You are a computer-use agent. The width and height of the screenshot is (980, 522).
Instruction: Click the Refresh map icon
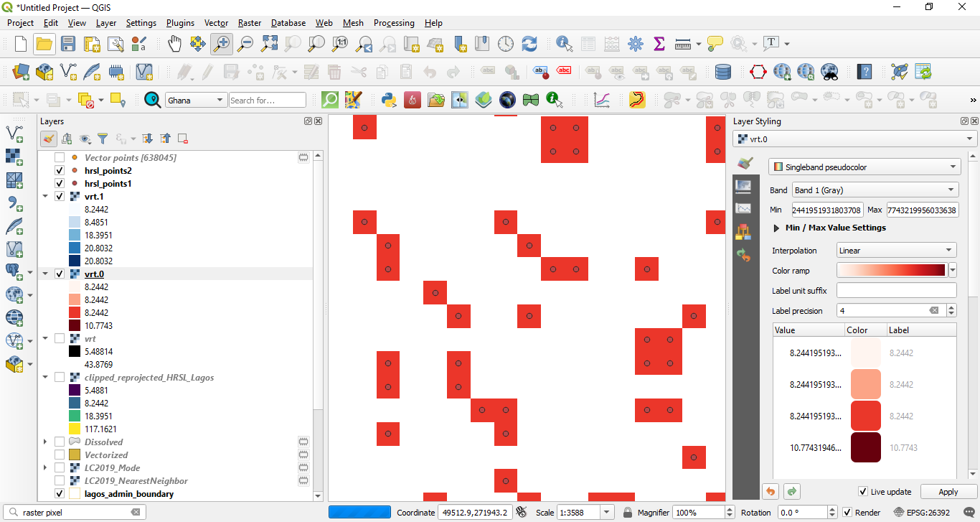tap(529, 44)
